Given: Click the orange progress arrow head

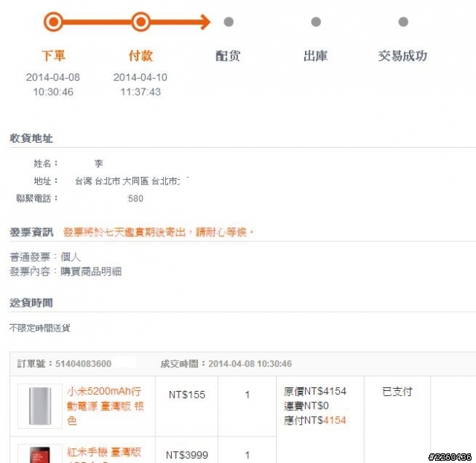Looking at the screenshot, I should click(205, 22).
